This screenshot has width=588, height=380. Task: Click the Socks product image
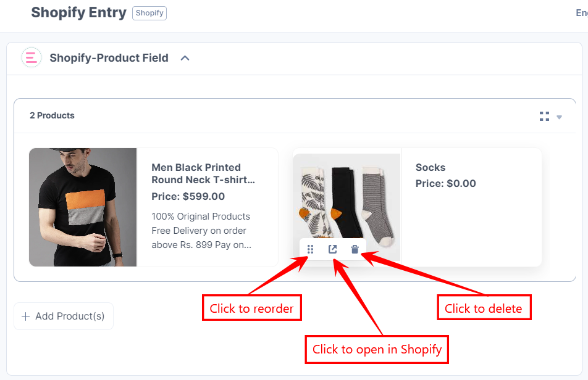tap(346, 197)
